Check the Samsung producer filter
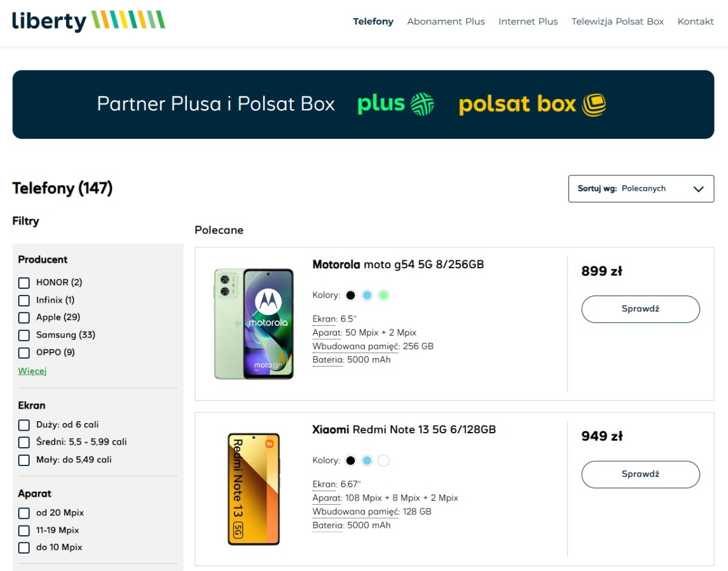Image resolution: width=728 pixels, height=571 pixels. click(24, 336)
